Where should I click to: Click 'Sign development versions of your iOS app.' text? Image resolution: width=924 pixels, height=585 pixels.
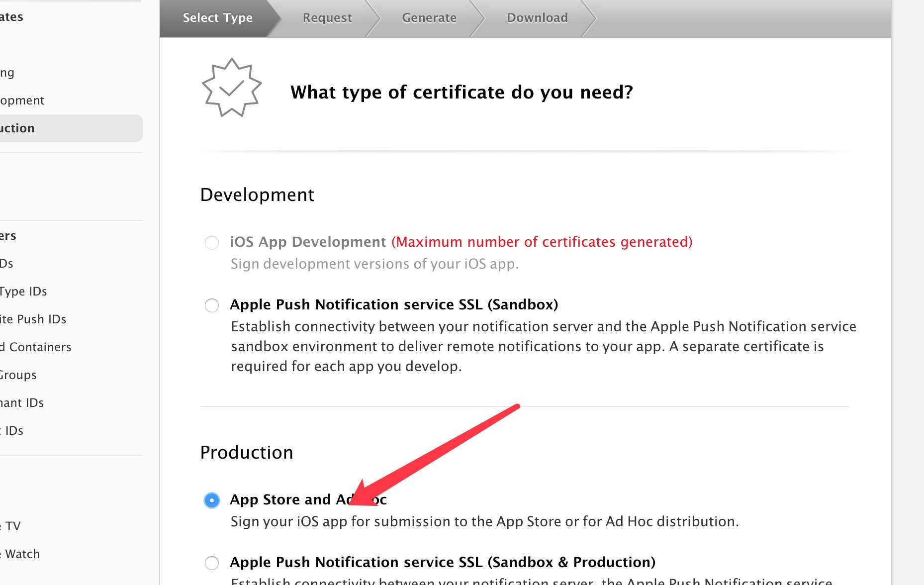(x=374, y=264)
